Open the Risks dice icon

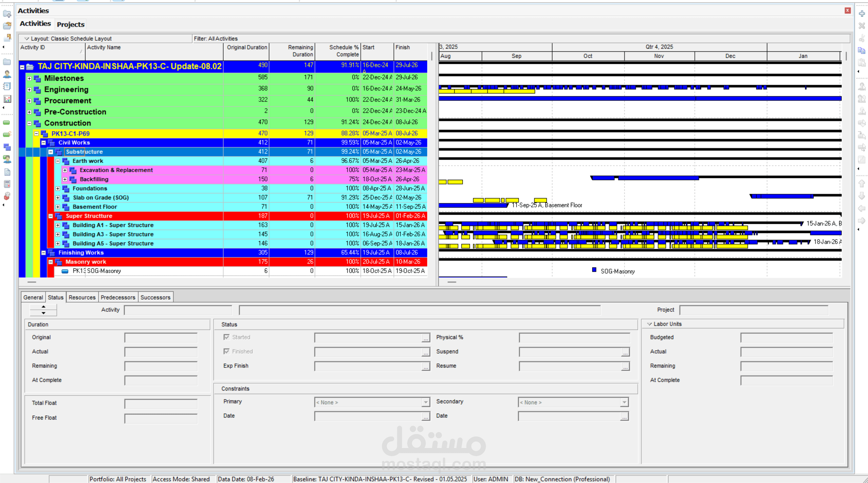tap(7, 196)
